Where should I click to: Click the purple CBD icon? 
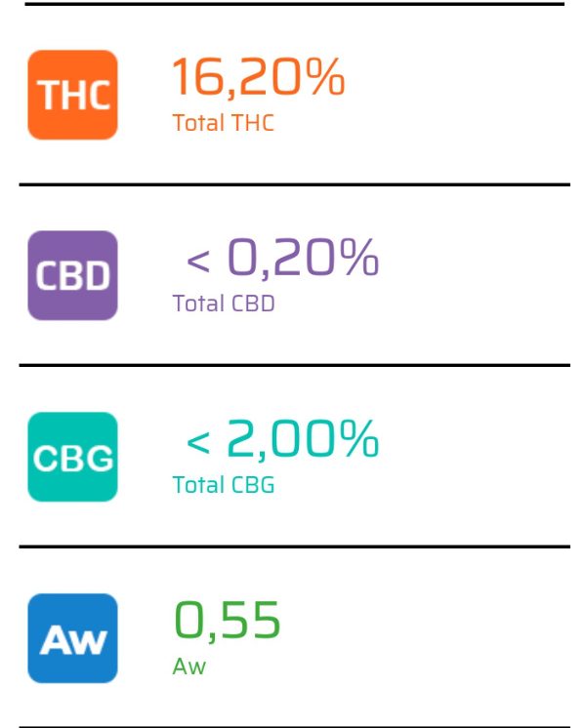[x=72, y=275]
